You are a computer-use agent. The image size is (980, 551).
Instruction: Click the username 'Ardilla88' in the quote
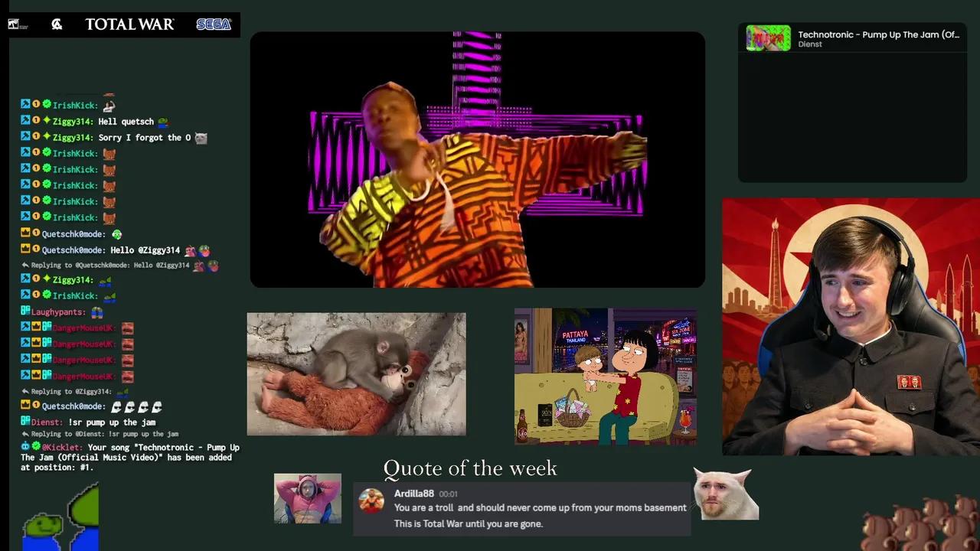414,494
